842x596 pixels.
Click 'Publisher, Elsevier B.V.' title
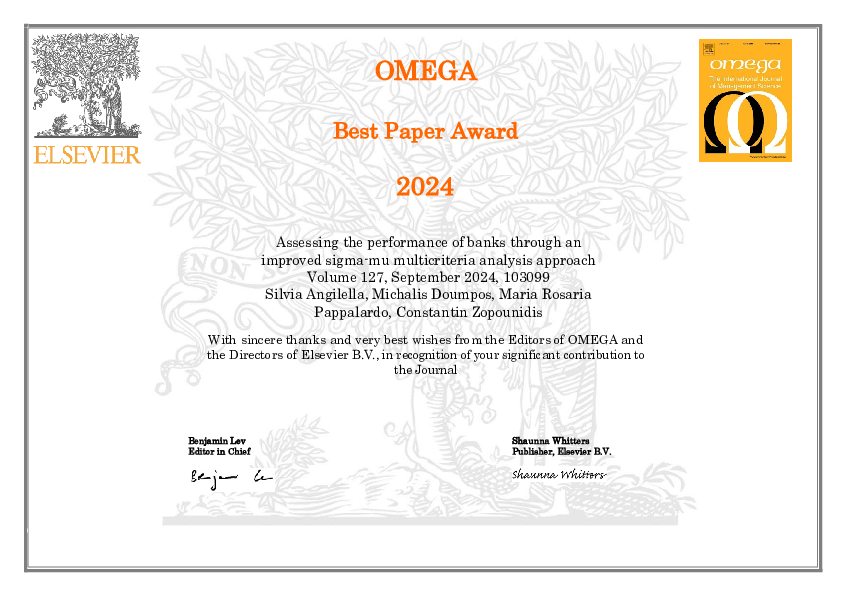coord(562,452)
